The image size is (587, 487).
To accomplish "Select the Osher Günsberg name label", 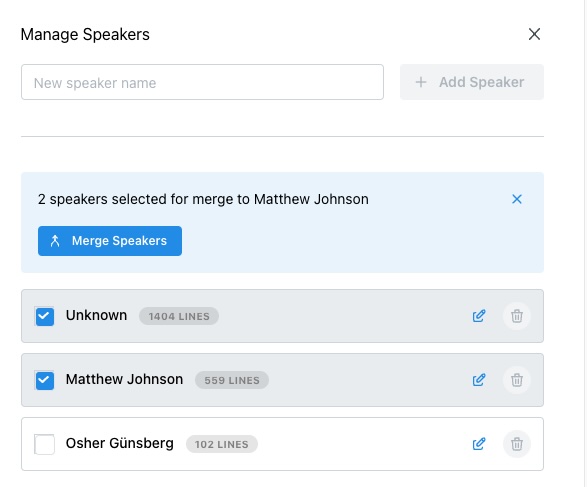I will (119, 443).
